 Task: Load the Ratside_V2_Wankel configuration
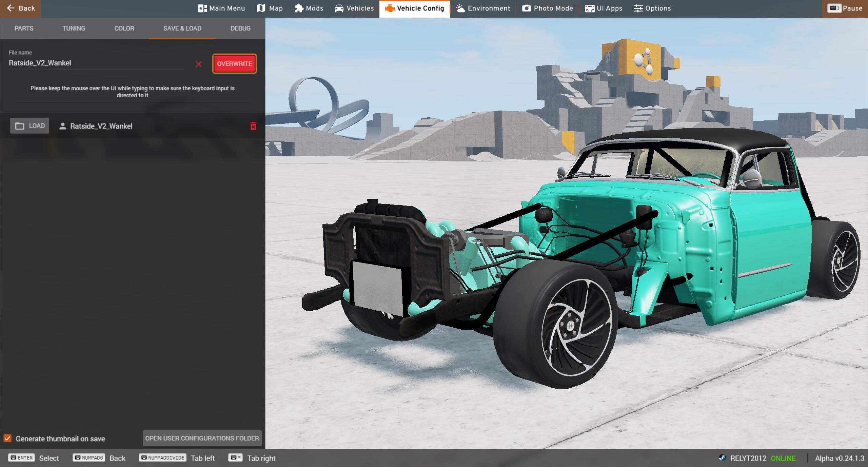[29, 126]
